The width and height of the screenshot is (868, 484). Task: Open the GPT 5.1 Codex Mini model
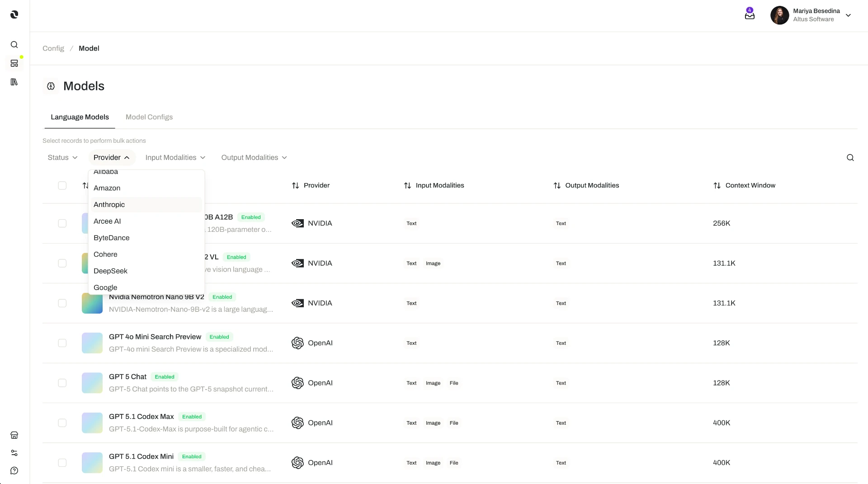pos(142,456)
